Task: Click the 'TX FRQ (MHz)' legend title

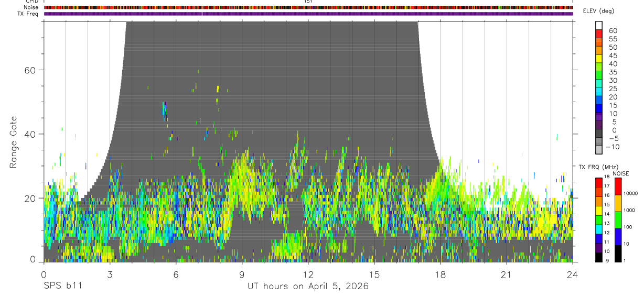Action: pyautogui.click(x=597, y=167)
